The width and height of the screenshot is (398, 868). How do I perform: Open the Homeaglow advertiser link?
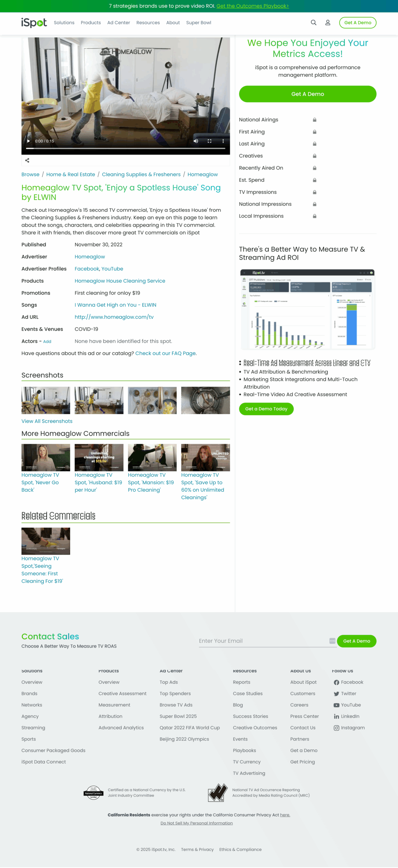coord(90,257)
